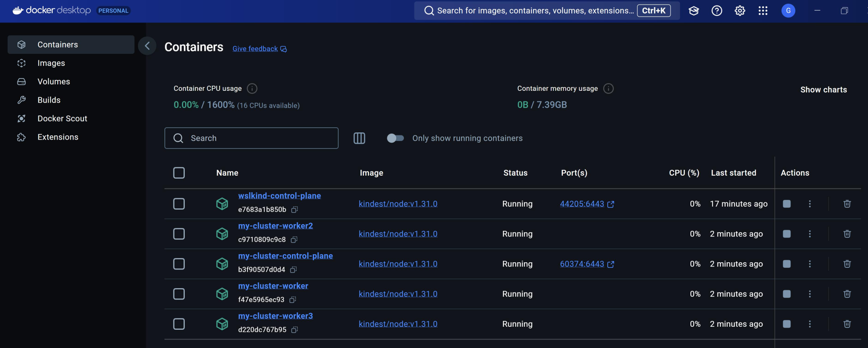Click the CPU usage info icon
The image size is (868, 348).
[252, 89]
